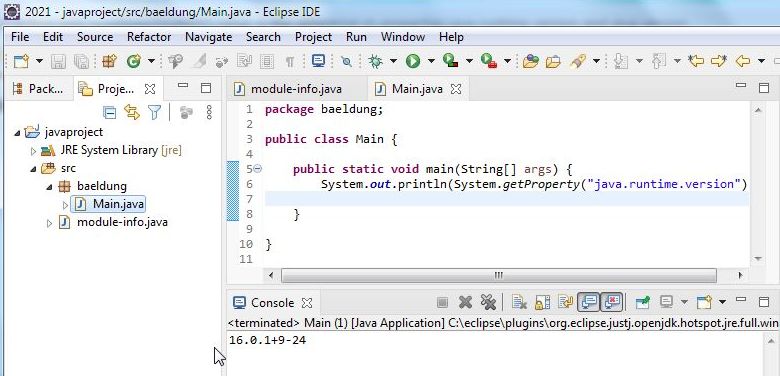Toggle console Scroll Lock icon

point(542,302)
